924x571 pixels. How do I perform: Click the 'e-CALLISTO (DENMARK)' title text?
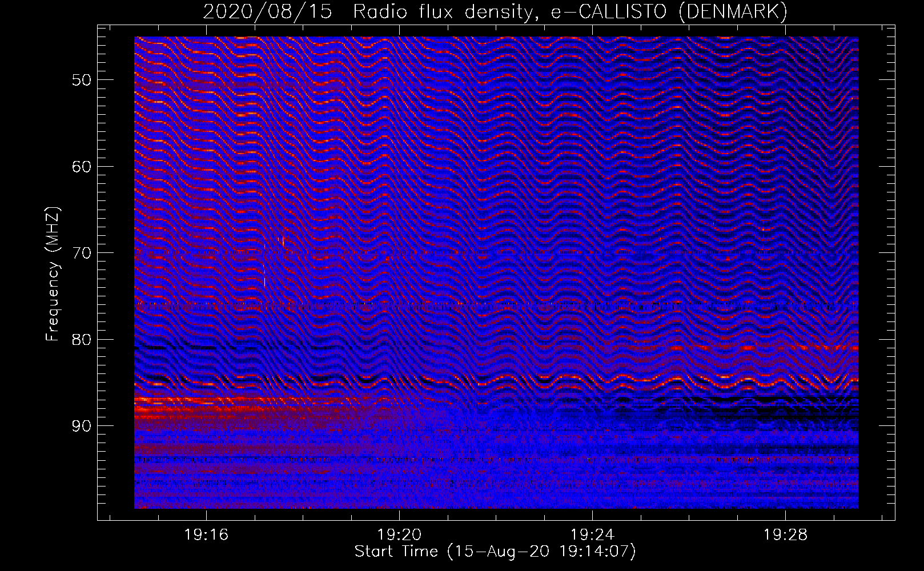click(x=669, y=12)
